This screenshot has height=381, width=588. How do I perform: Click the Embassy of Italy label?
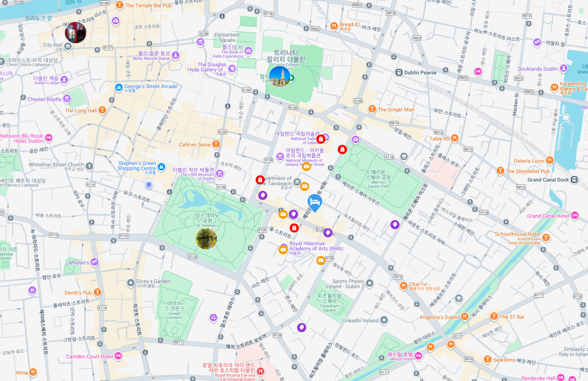click(x=574, y=351)
